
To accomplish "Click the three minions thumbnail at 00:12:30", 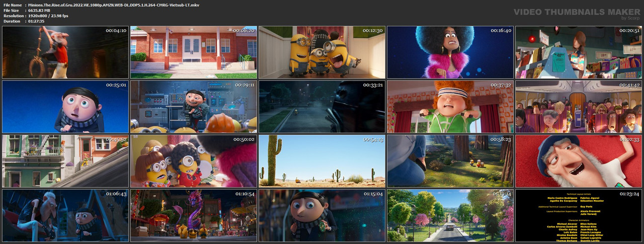I will (x=322, y=52).
